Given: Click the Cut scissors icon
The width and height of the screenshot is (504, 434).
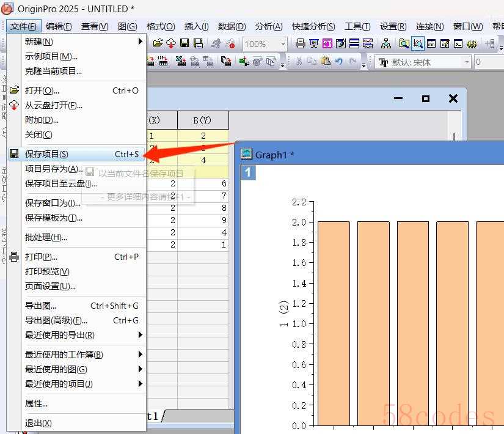Looking at the screenshot, I should click(299, 61).
